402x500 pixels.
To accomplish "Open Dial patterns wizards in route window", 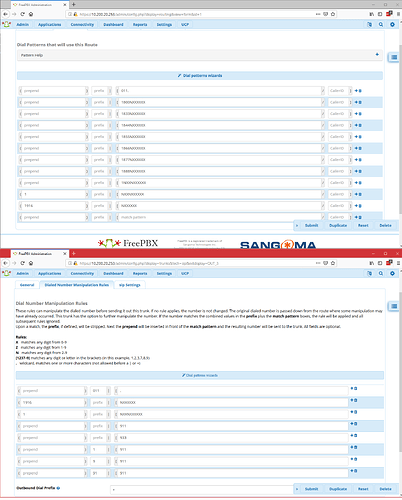I will (x=200, y=76).
